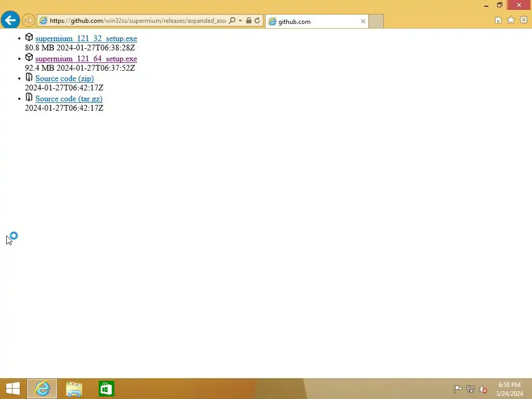
Task: Click the IE page icon in address bar
Action: pos(43,21)
